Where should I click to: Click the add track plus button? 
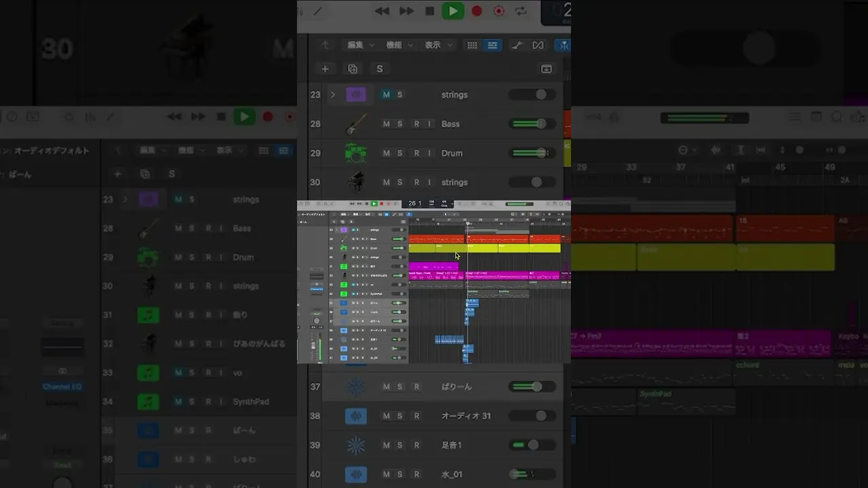(x=325, y=68)
